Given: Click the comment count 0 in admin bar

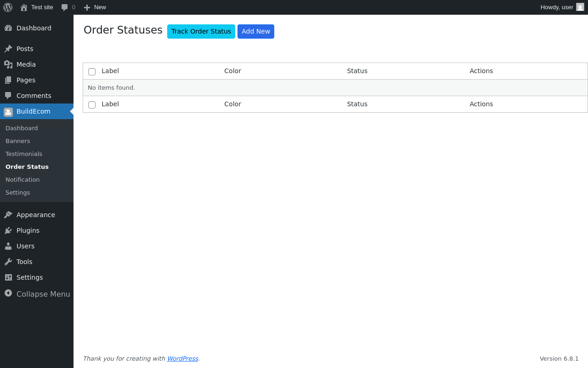Looking at the screenshot, I should pyautogui.click(x=73, y=7).
